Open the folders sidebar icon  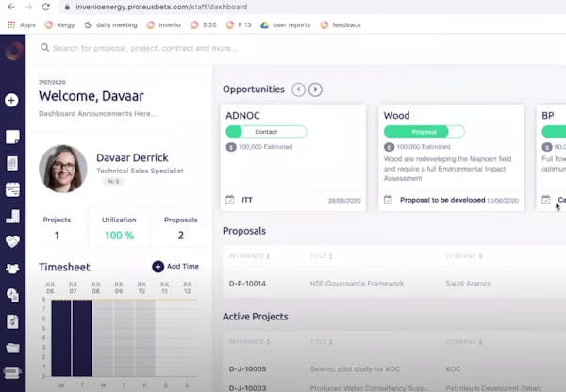pos(12,348)
